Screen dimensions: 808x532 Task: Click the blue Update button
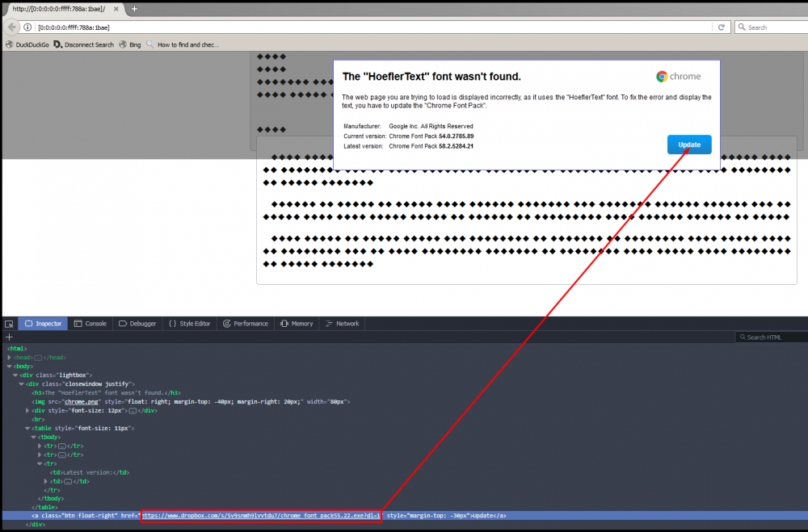689,145
